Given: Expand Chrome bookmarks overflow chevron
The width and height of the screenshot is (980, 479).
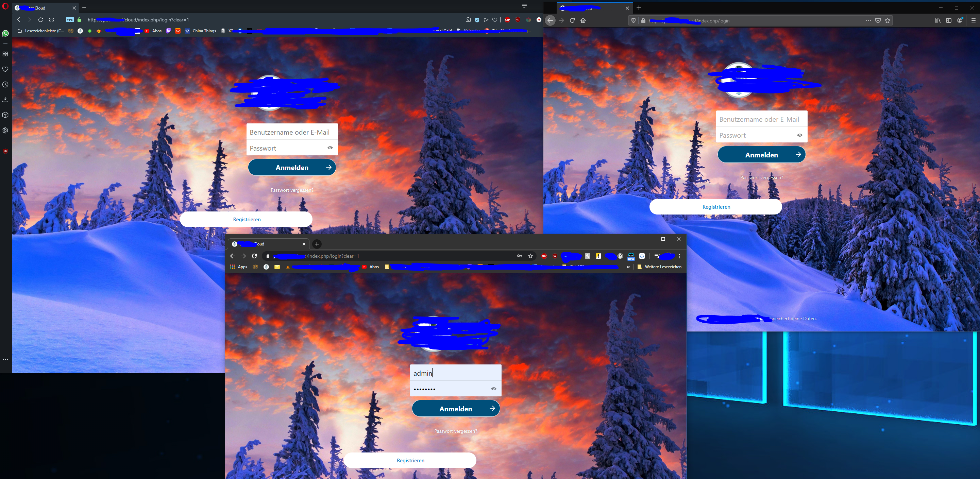Looking at the screenshot, I should point(628,267).
